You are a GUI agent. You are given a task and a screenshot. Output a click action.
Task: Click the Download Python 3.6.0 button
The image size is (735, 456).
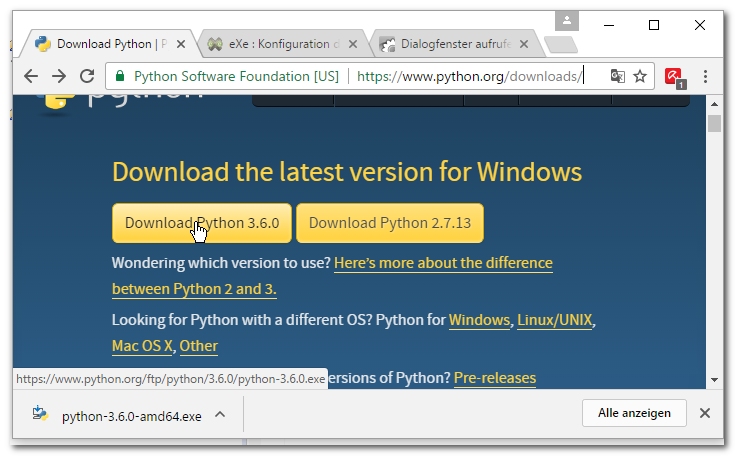pyautogui.click(x=202, y=223)
